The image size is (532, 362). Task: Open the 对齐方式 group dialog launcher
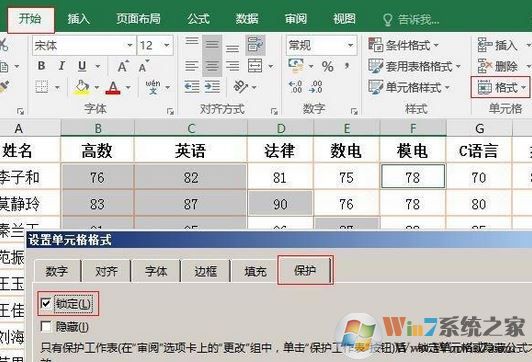[x=274, y=111]
